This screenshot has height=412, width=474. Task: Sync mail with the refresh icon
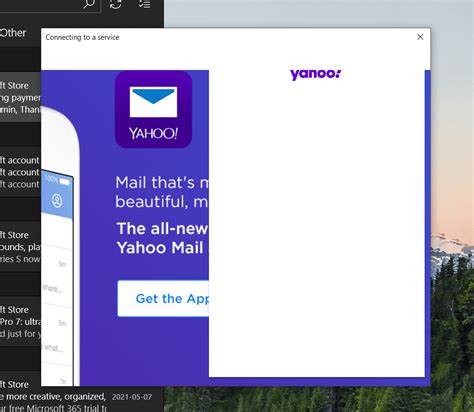116,4
